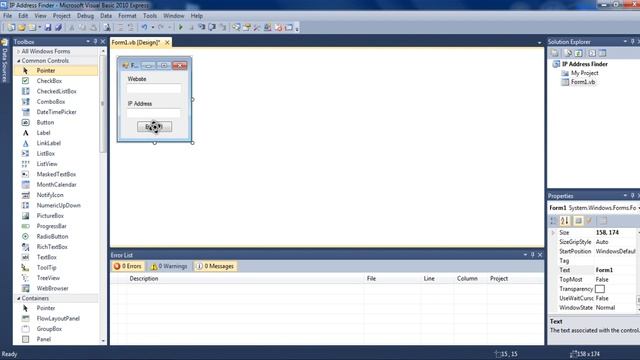Click the Save Form1.vb floppy icon
The image size is (640, 360).
pyautogui.click(x=48, y=28)
